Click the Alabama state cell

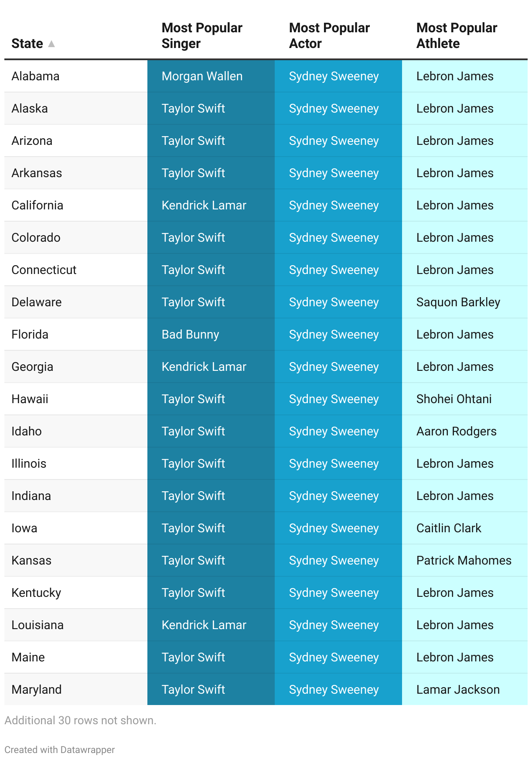click(x=76, y=76)
